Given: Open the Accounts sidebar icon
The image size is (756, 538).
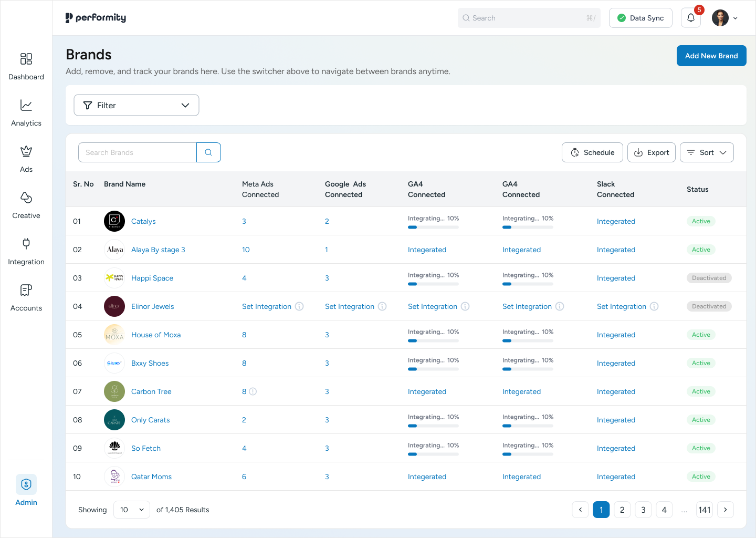Looking at the screenshot, I should point(26,290).
